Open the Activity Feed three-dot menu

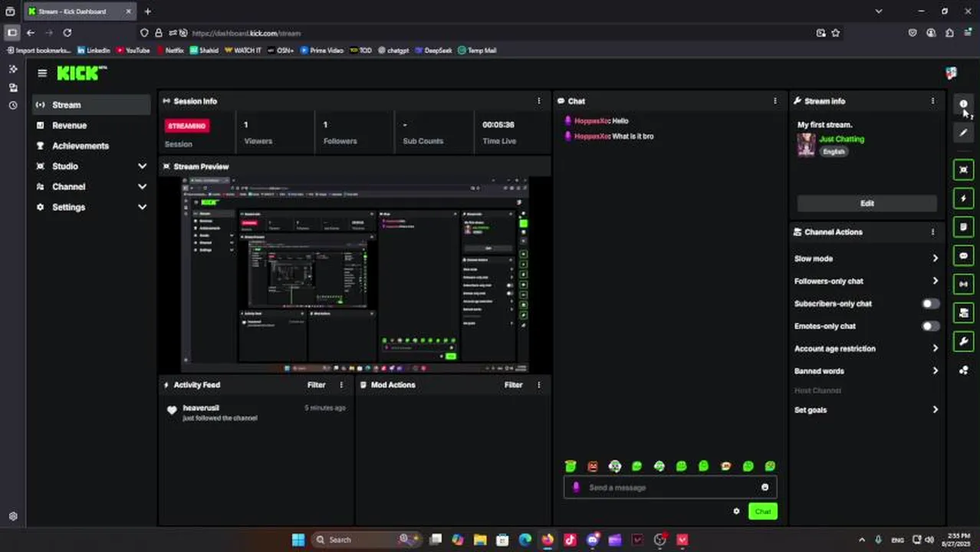pos(341,385)
